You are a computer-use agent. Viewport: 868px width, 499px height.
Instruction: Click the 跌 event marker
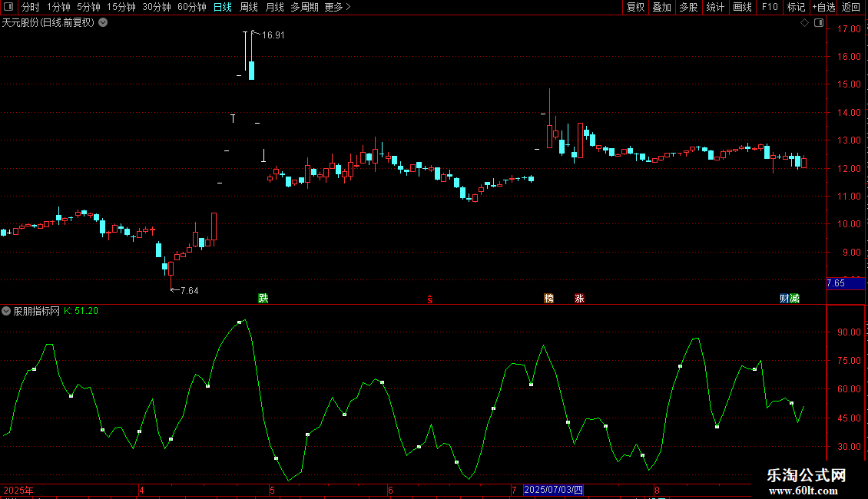tap(263, 298)
